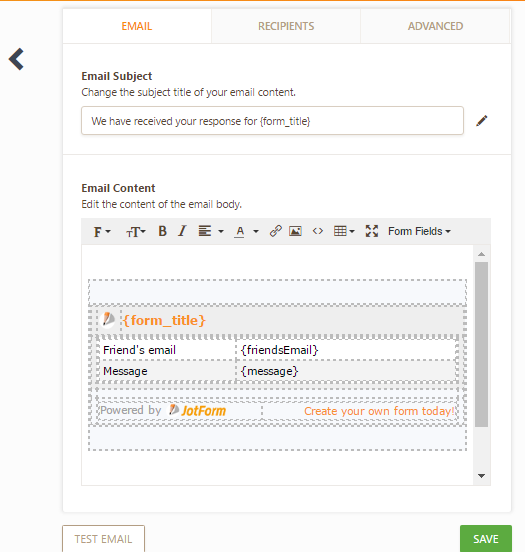
Task: Expand editor to fullscreen mode
Action: pyautogui.click(x=372, y=231)
